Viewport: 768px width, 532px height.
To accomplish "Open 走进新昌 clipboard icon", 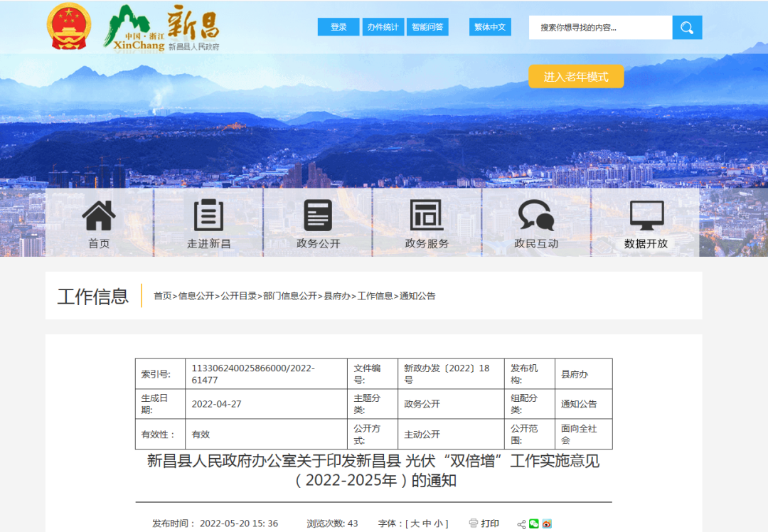I will [x=208, y=216].
